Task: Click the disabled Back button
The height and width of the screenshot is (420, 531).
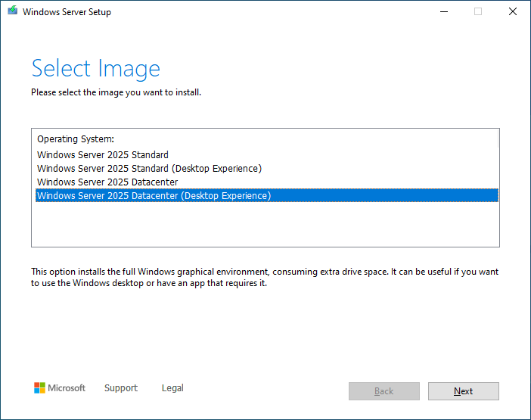Action: click(384, 391)
